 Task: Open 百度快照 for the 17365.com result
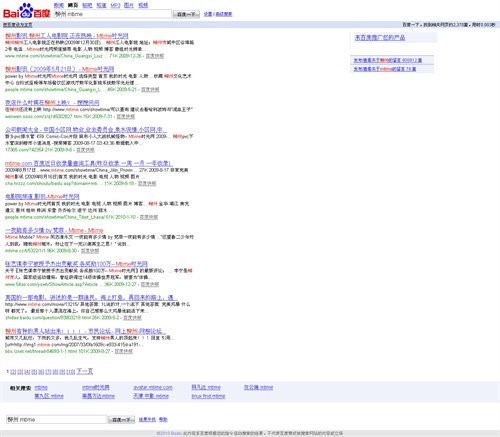[x=85, y=150]
